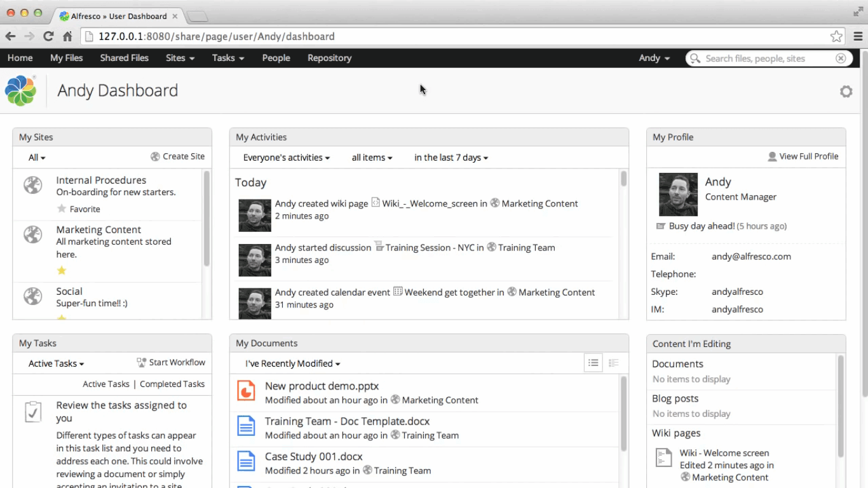Open I've Recently Modified dropdown

tap(293, 363)
